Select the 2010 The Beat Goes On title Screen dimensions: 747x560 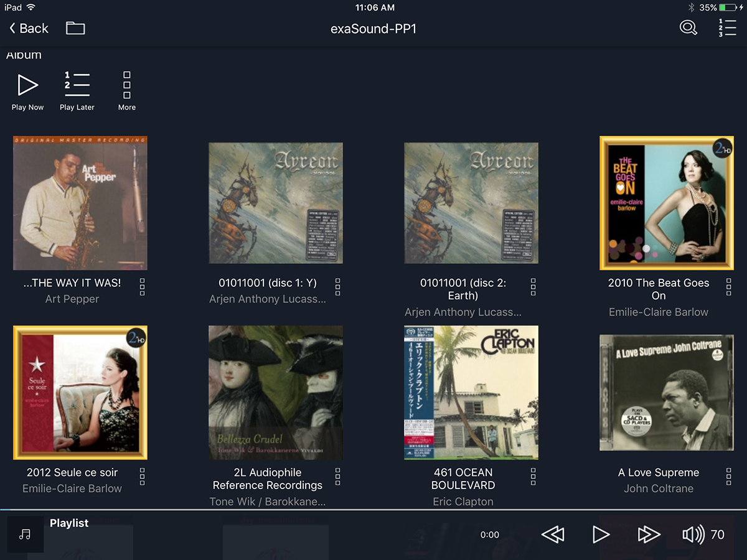coord(659,289)
